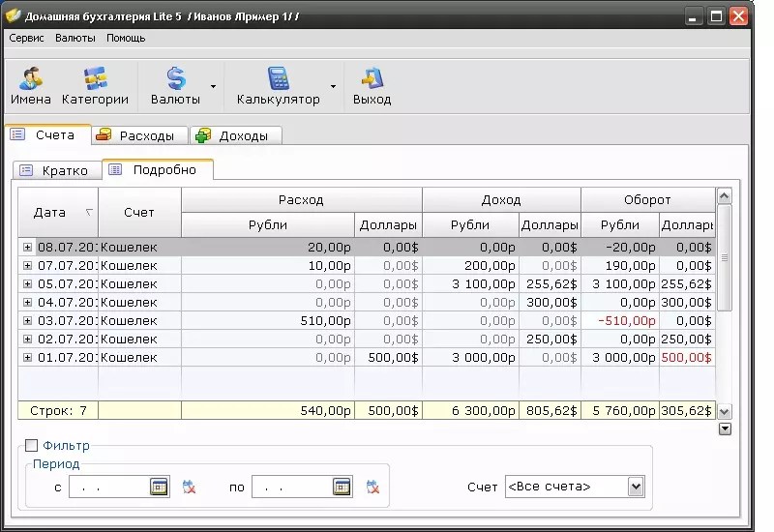Screen dimensions: 774x532
Task: Clear the start date with the eraser icon
Action: (x=189, y=488)
